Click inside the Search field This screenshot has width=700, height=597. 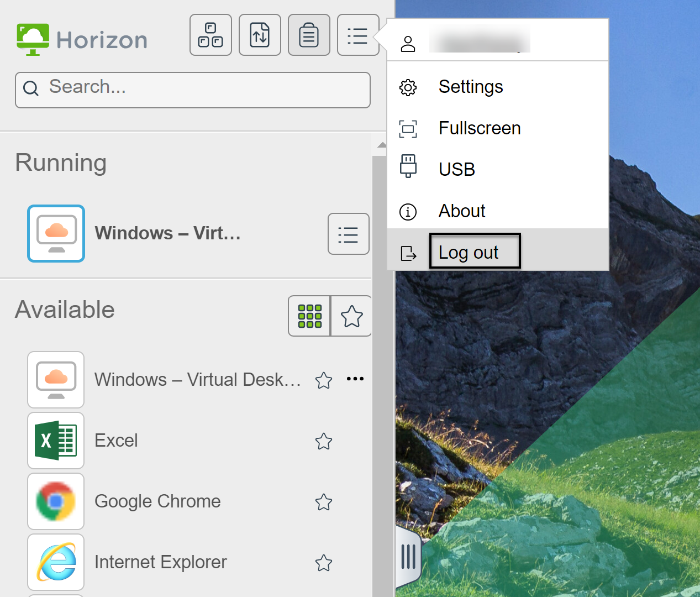pos(193,90)
